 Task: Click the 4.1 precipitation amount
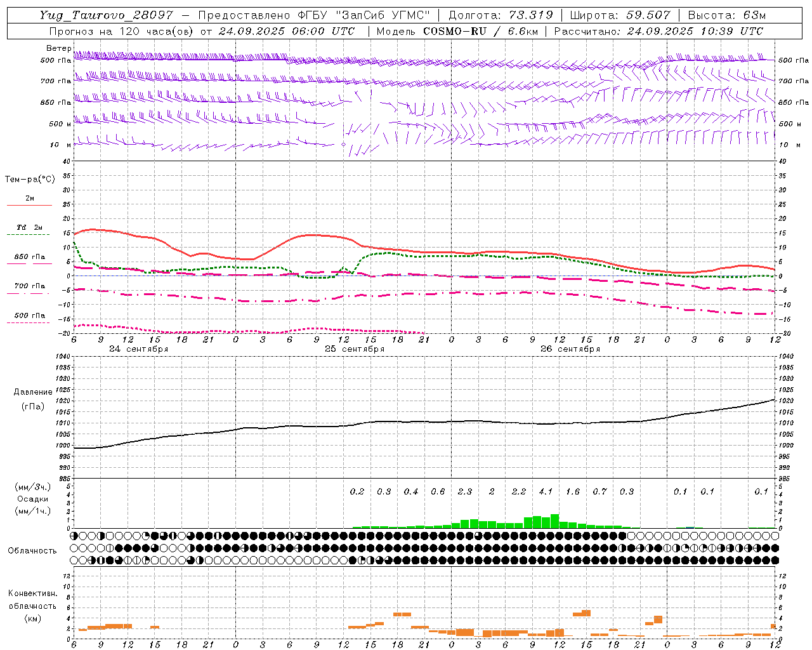coord(546,491)
